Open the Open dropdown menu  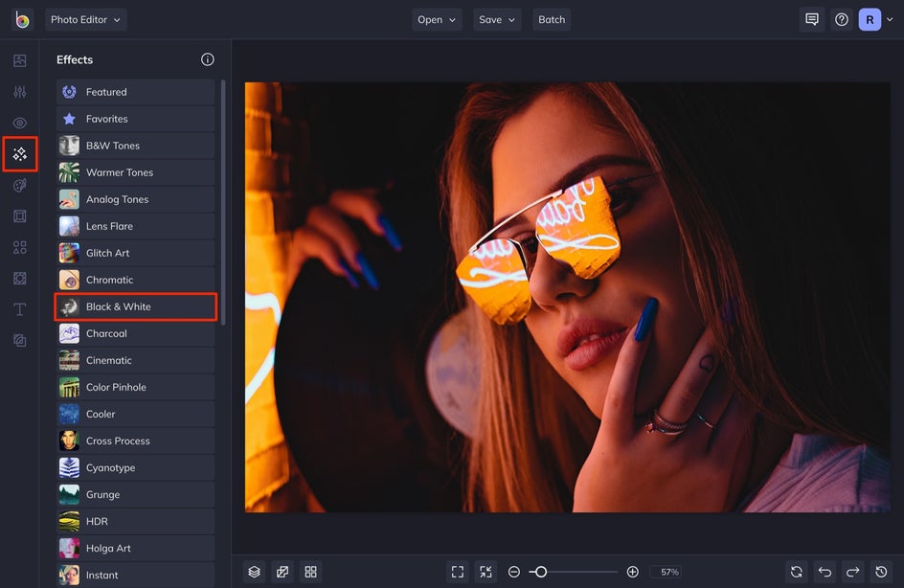pos(437,19)
